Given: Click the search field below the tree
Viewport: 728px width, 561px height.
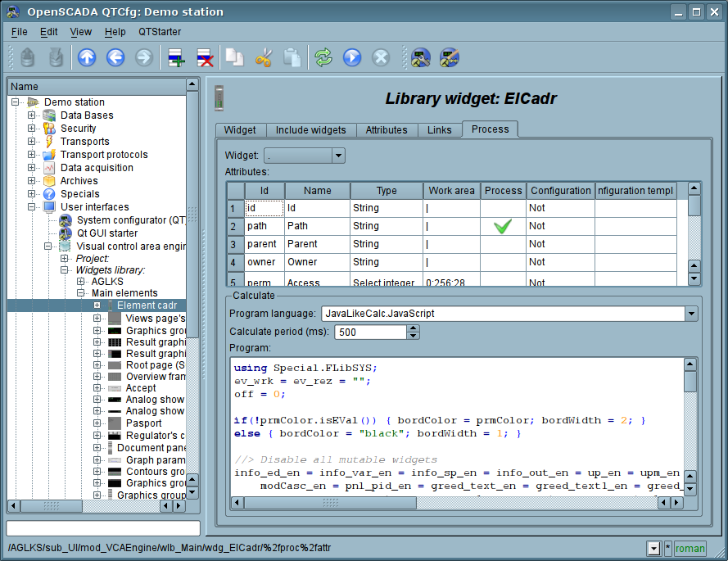Looking at the screenshot, I should 103,528.
